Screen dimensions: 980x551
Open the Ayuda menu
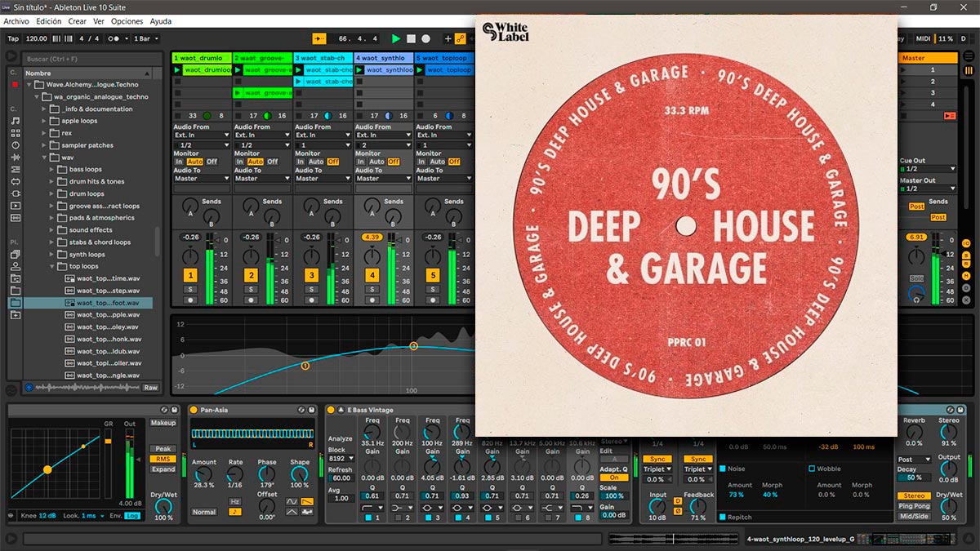161,21
